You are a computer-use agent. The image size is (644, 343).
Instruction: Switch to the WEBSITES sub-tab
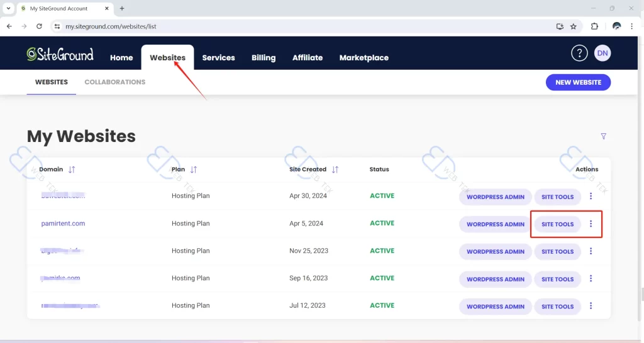(x=52, y=82)
